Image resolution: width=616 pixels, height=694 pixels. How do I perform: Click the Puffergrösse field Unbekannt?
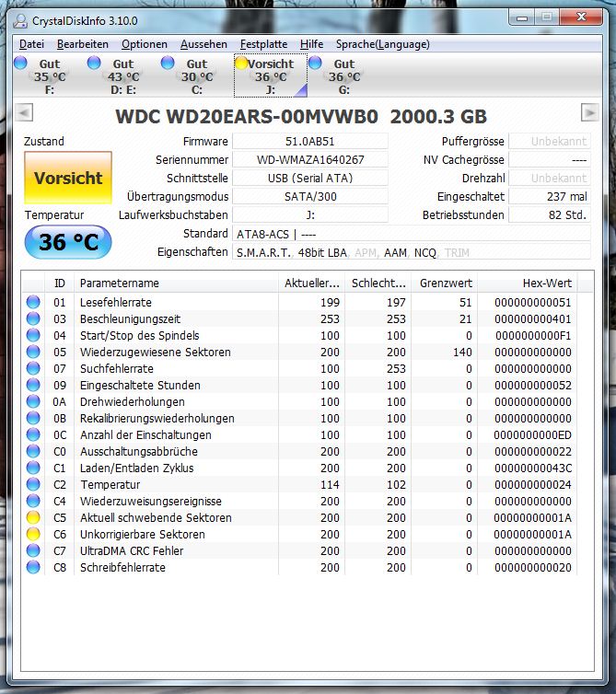point(550,142)
